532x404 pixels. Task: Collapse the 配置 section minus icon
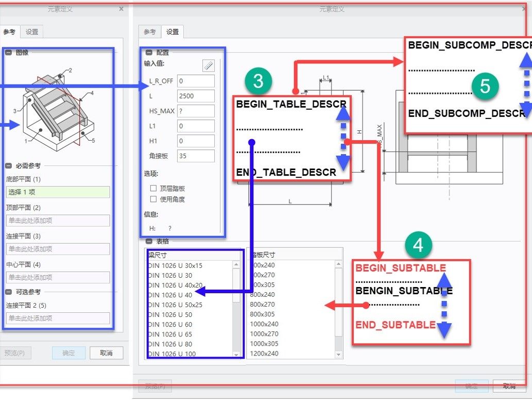pos(149,53)
